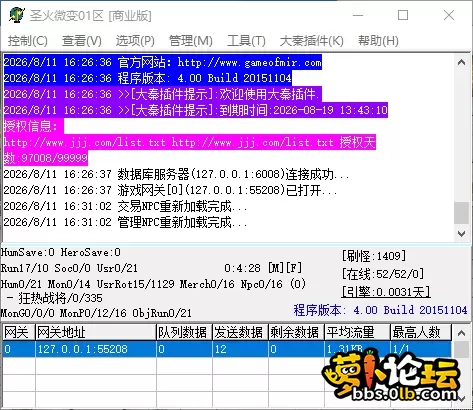This screenshot has height=410, width=473.
Task: Click the gateway number 0 cell
Action: tap(19, 349)
